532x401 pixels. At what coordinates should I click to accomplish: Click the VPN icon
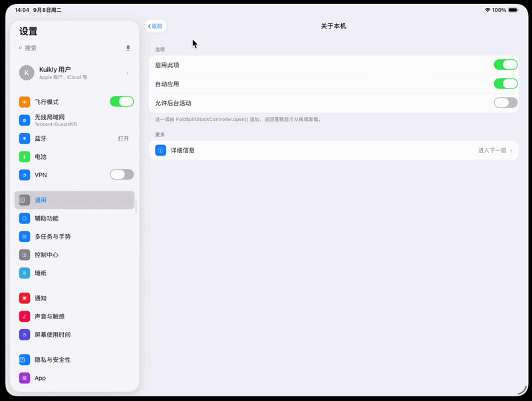(x=25, y=175)
